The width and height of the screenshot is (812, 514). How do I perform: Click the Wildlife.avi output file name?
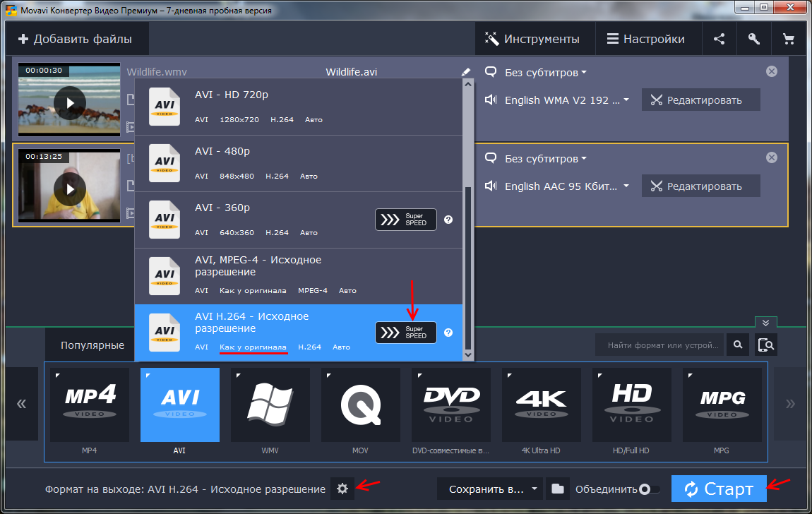[351, 72]
